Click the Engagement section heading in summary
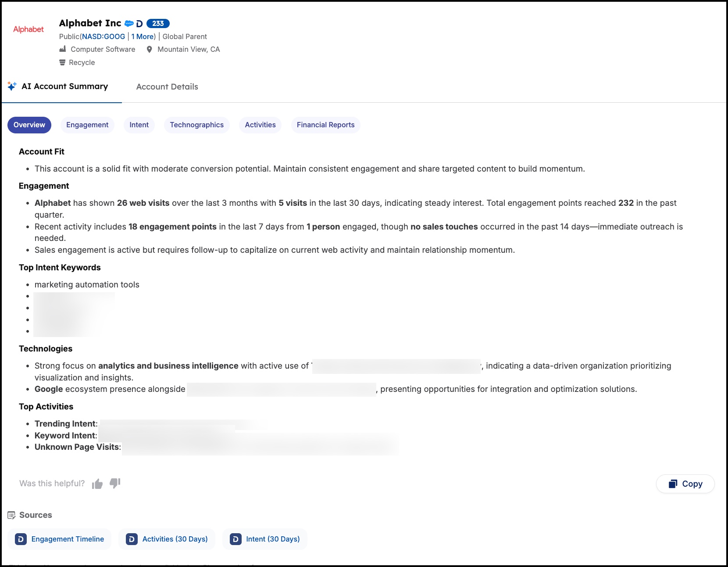728x567 pixels. tap(44, 186)
